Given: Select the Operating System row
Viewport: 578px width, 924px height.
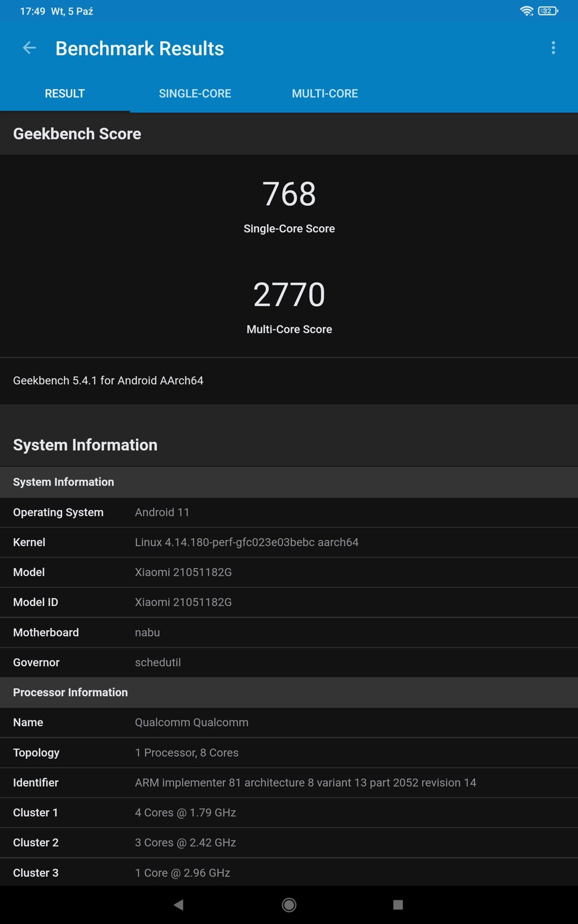Looking at the screenshot, I should tap(289, 512).
